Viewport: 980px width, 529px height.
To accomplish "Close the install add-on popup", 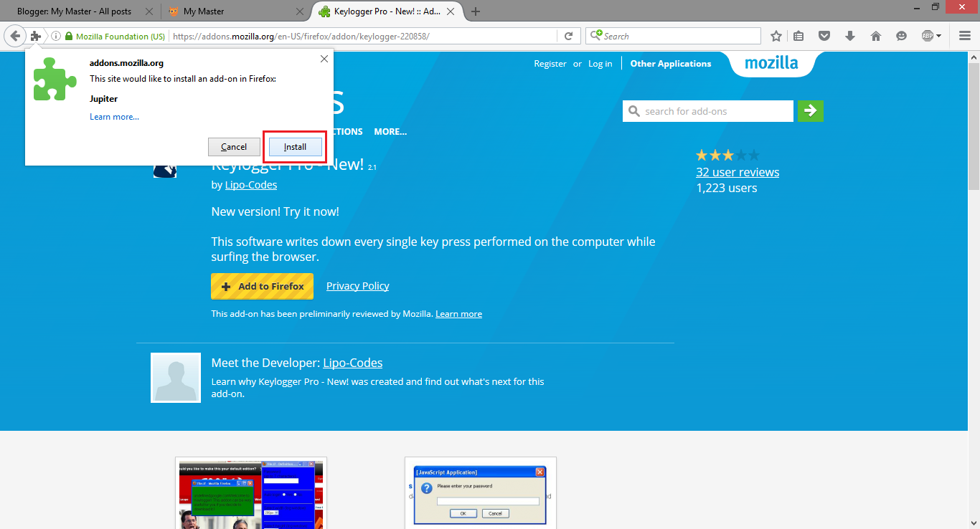I will pyautogui.click(x=324, y=59).
